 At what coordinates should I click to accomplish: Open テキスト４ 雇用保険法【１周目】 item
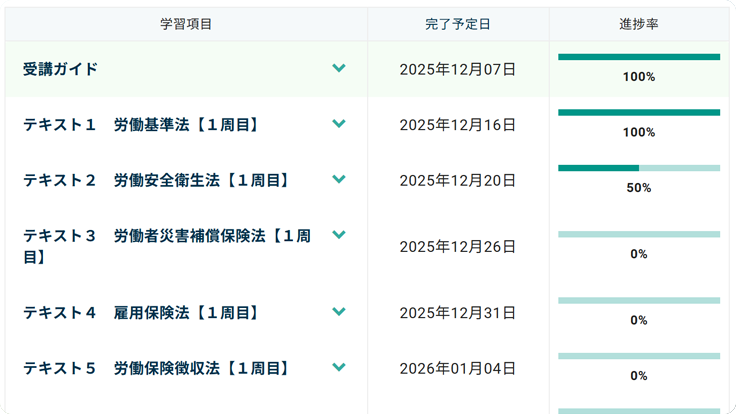tap(141, 313)
